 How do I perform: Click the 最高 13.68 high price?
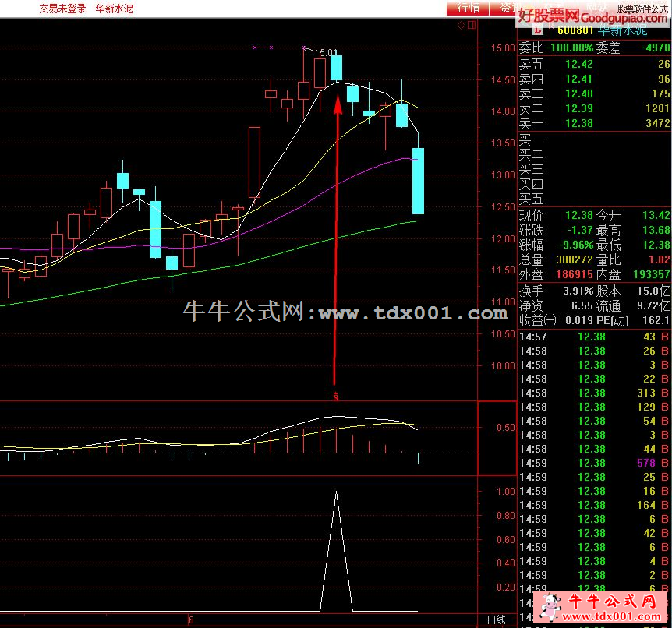(656, 230)
